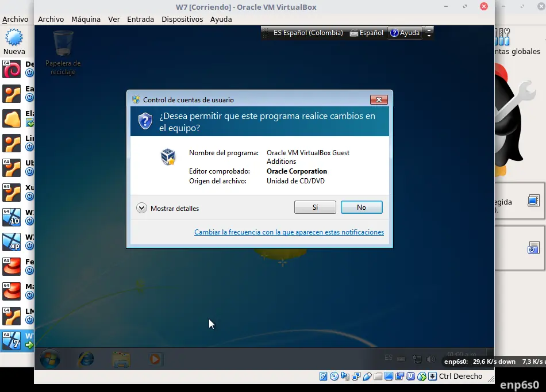This screenshot has width=546, height=392.
Task: Select the Ubuntu VM labeled Ub
Action: pyautogui.click(x=11, y=168)
